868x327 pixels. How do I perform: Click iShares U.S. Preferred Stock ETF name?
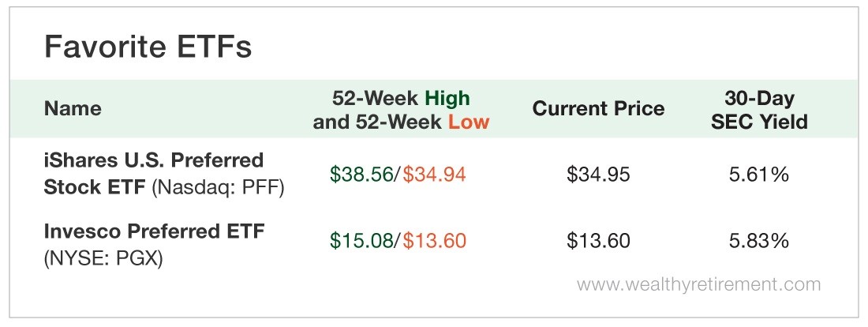[153, 174]
